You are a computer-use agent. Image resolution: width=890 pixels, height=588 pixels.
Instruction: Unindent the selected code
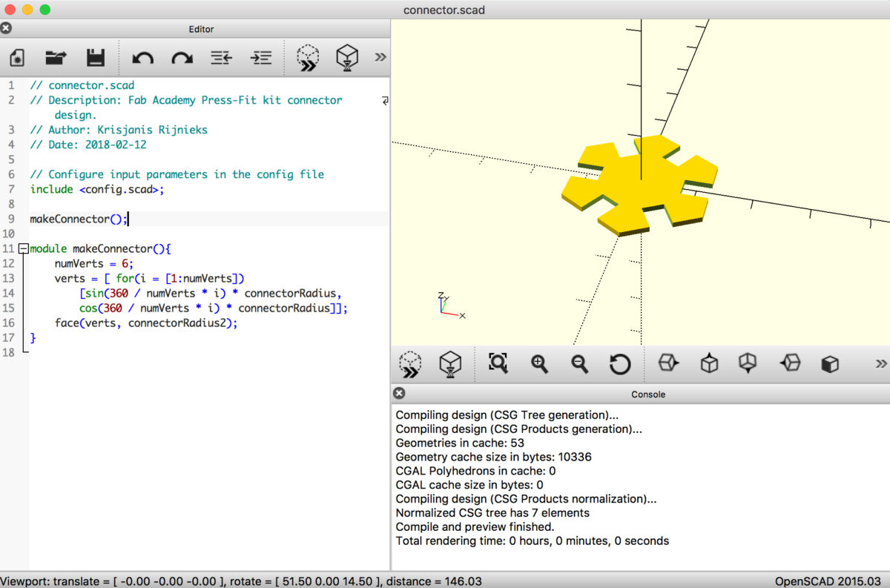(x=220, y=57)
